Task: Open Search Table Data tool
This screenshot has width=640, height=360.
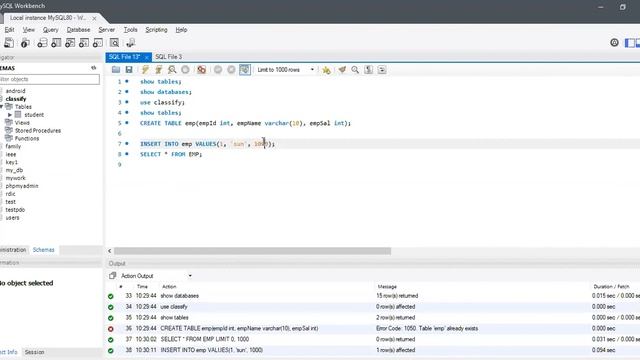Action: point(114,43)
